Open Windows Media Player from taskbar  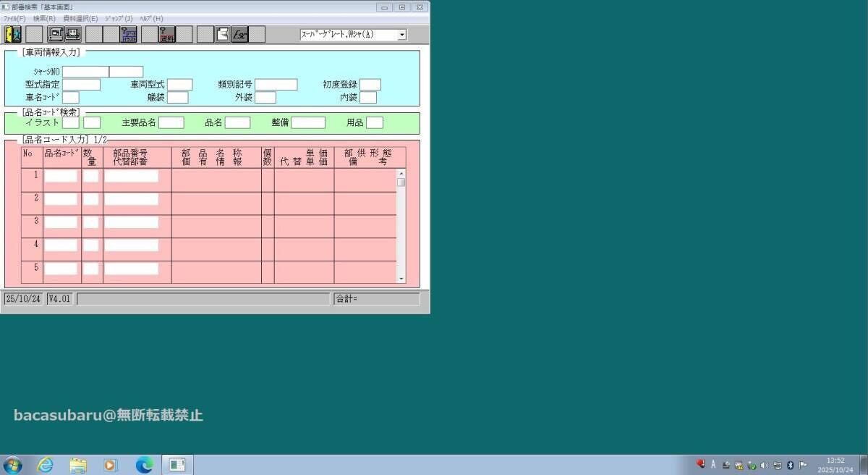pyautogui.click(x=109, y=464)
